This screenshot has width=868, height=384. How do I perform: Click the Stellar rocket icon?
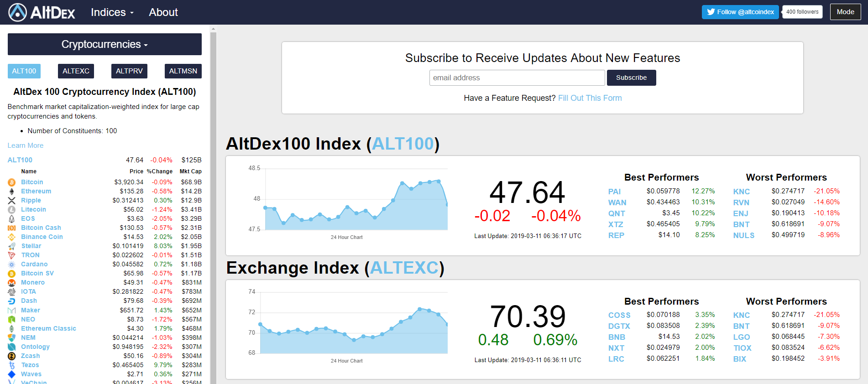coord(12,246)
